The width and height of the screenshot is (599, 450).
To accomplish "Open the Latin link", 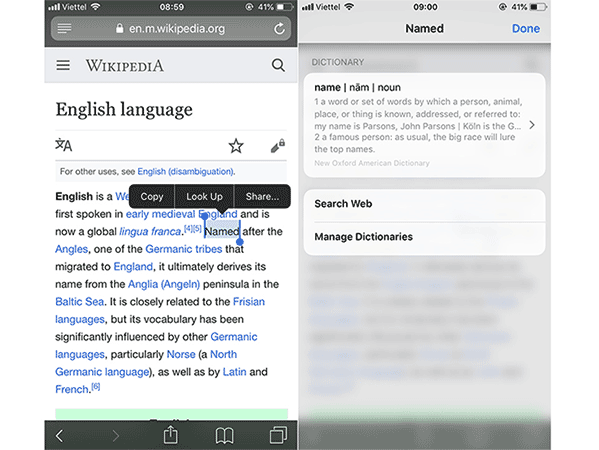I will [x=234, y=372].
